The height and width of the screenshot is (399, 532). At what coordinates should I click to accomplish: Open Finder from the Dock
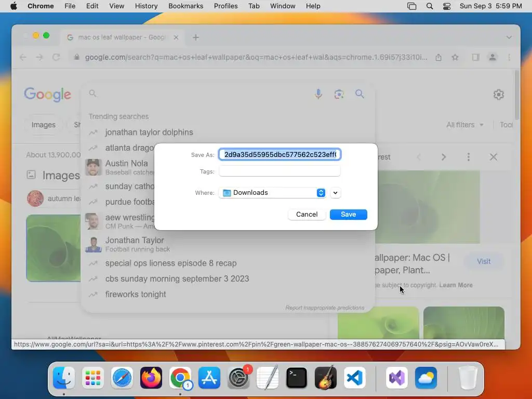click(64, 378)
